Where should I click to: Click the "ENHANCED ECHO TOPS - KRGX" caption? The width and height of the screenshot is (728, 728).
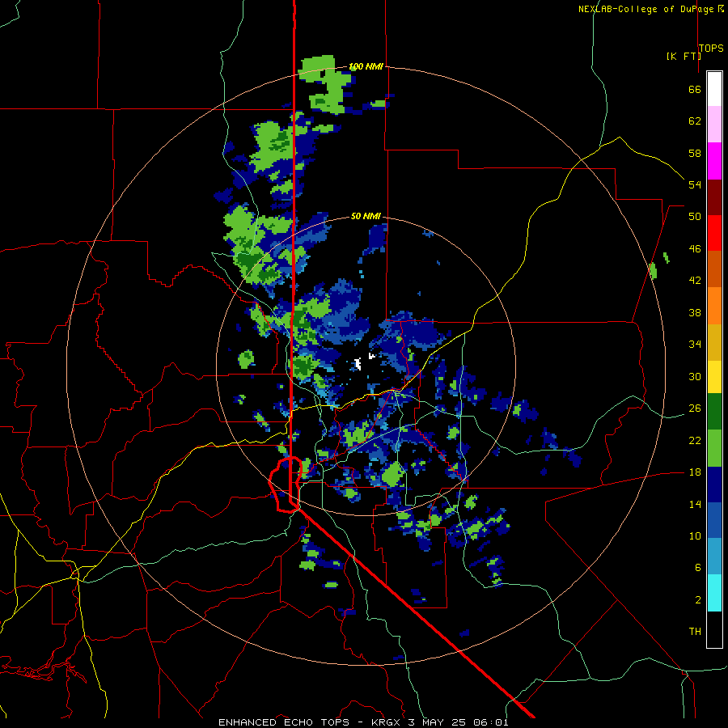tap(309, 722)
